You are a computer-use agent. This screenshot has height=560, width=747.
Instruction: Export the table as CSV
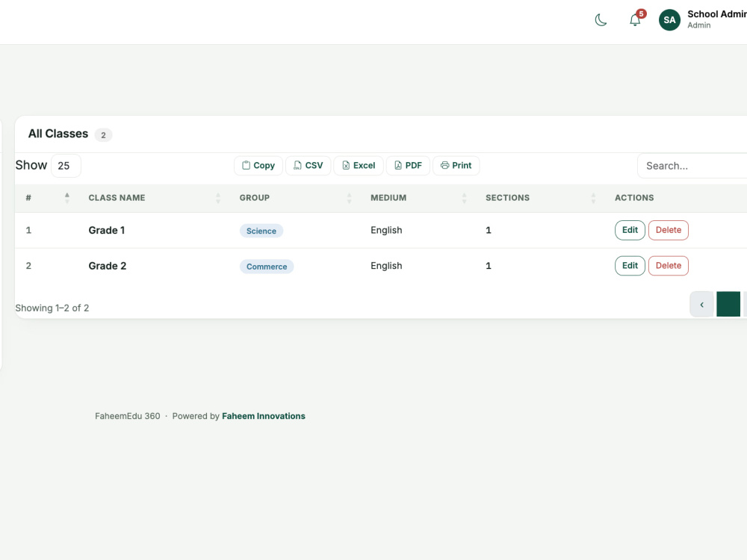(309, 166)
